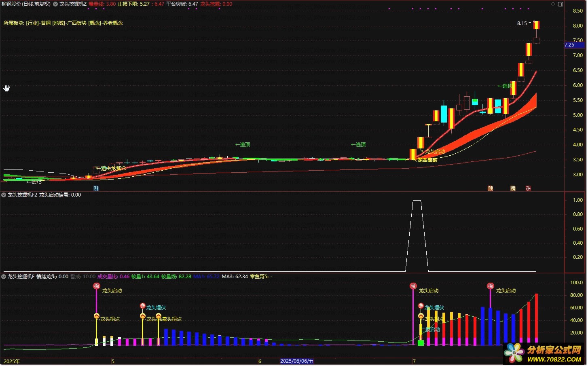The width and height of the screenshot is (588, 366).
Task: Click the 龙头启动 label in the main candlestick chart
Action: click(x=435, y=152)
